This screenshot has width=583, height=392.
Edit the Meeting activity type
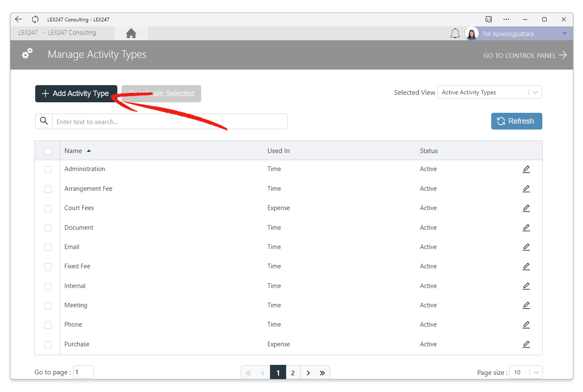[526, 305]
